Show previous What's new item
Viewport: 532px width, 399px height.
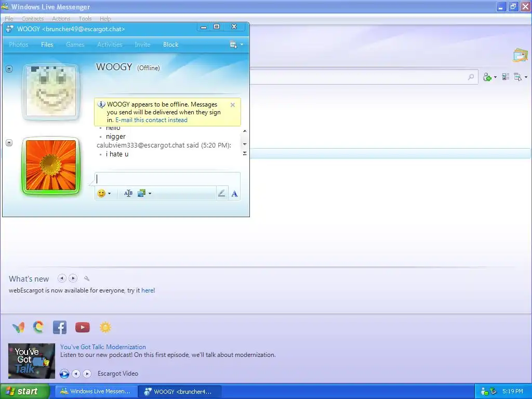[62, 278]
